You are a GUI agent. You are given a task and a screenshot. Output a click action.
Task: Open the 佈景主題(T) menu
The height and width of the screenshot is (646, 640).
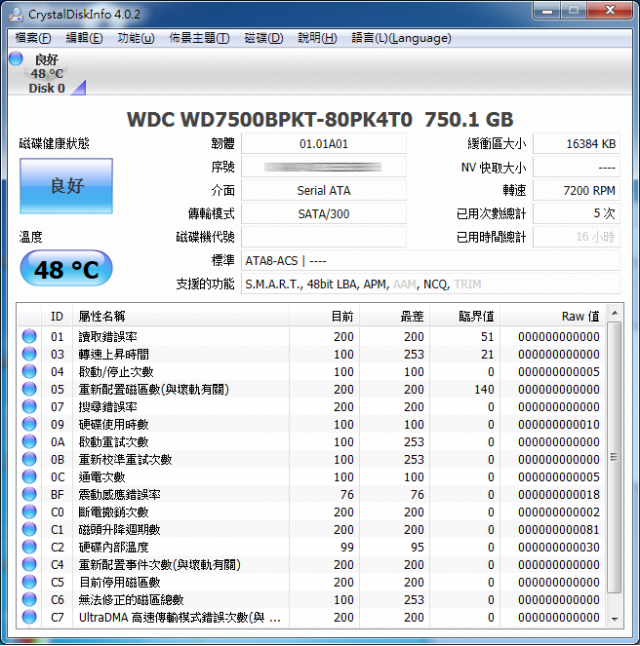[199, 38]
